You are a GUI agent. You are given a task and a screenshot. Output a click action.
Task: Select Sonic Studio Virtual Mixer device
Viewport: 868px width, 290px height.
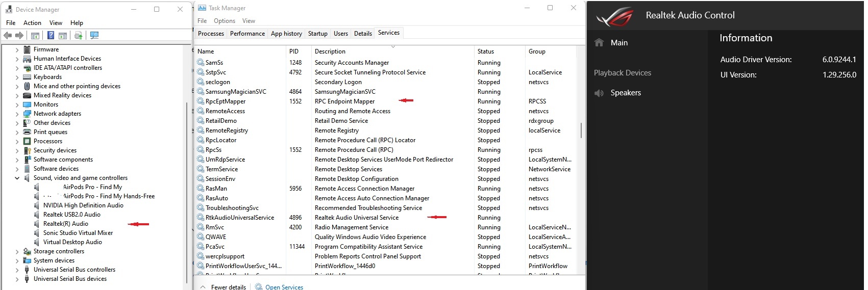click(78, 233)
